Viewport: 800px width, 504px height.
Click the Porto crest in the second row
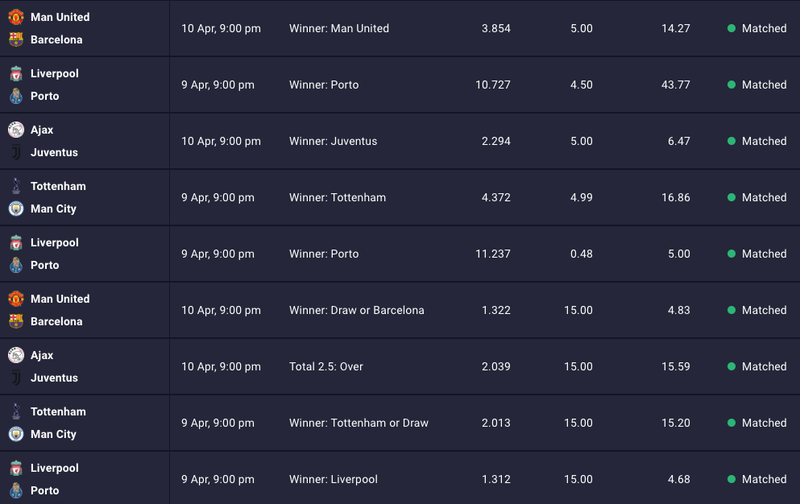16,96
